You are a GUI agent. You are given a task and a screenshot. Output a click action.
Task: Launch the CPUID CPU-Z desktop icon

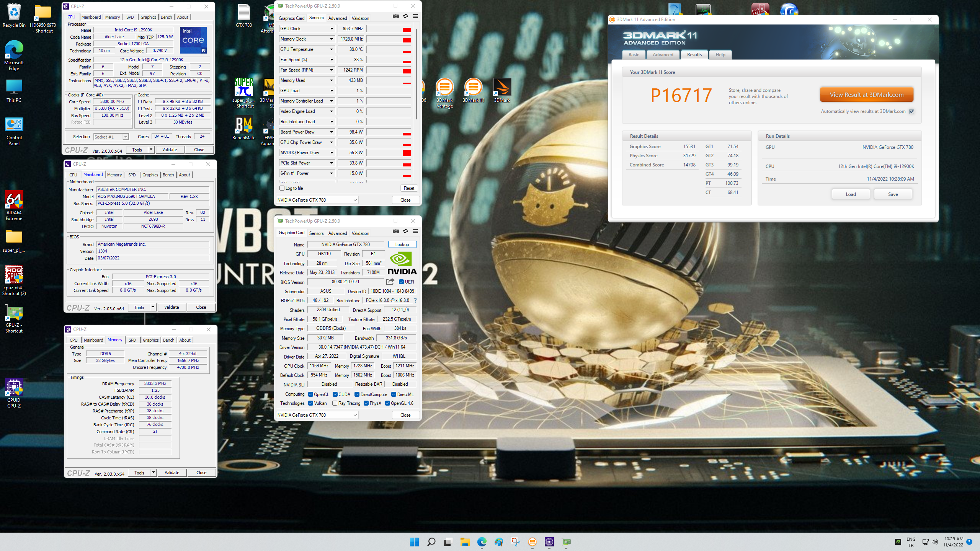pyautogui.click(x=14, y=393)
